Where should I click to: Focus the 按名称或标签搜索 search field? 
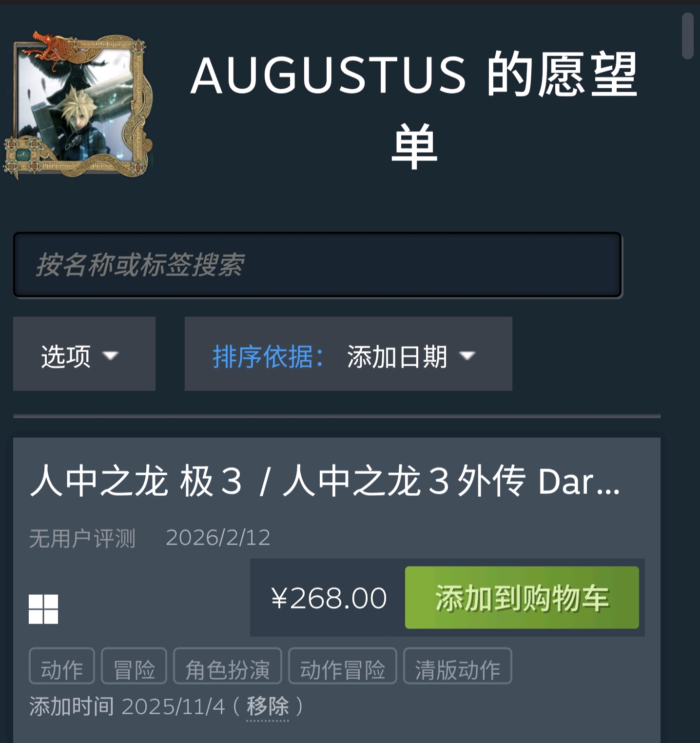click(x=318, y=265)
